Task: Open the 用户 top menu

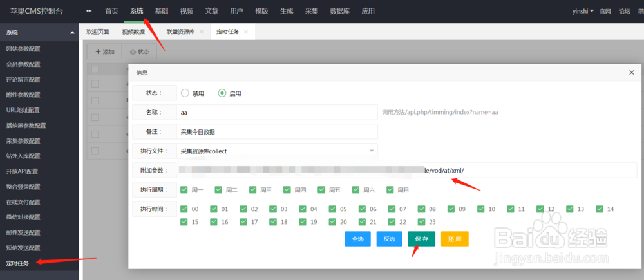Action: point(236,12)
